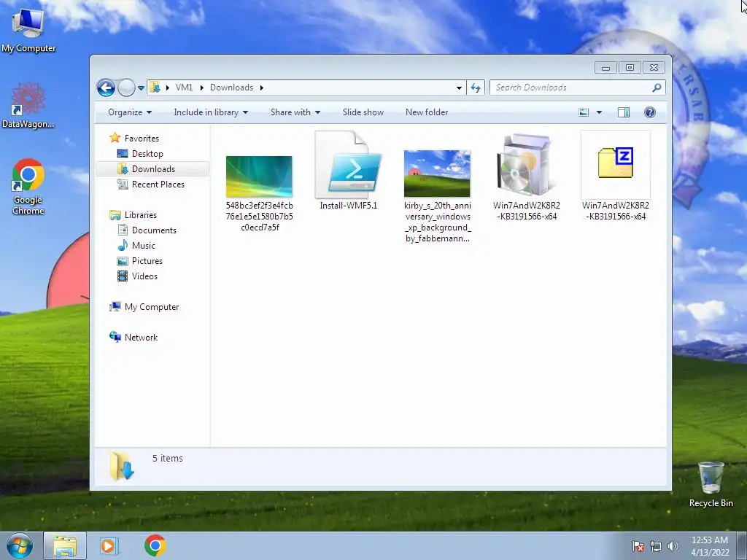Expand the arrow after Downloads breadcrumb

coord(262,87)
